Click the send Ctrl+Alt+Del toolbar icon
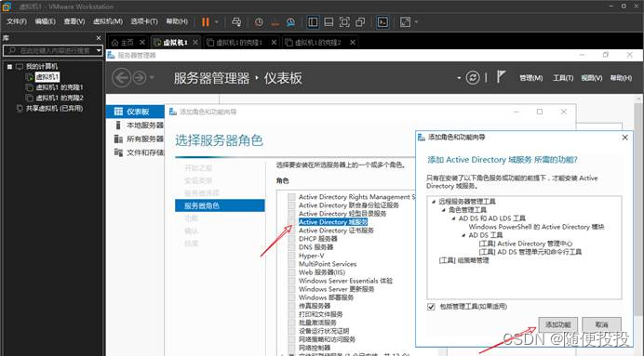This screenshot has width=644, height=356. pyautogui.click(x=236, y=22)
